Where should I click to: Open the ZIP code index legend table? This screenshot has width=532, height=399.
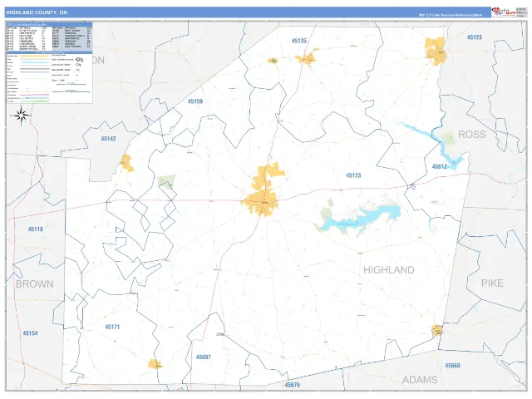(x=49, y=37)
